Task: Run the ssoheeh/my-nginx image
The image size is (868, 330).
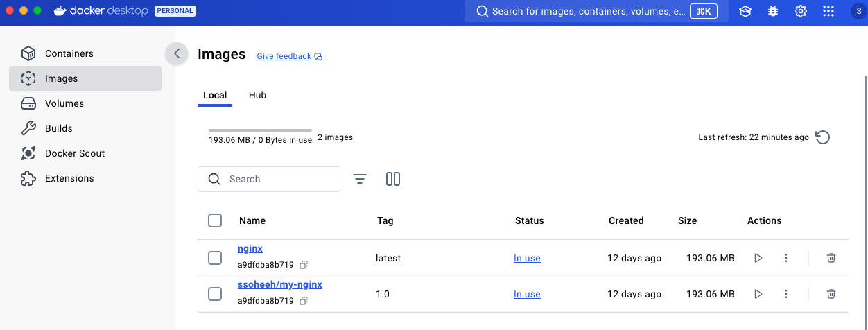Action: pyautogui.click(x=758, y=294)
